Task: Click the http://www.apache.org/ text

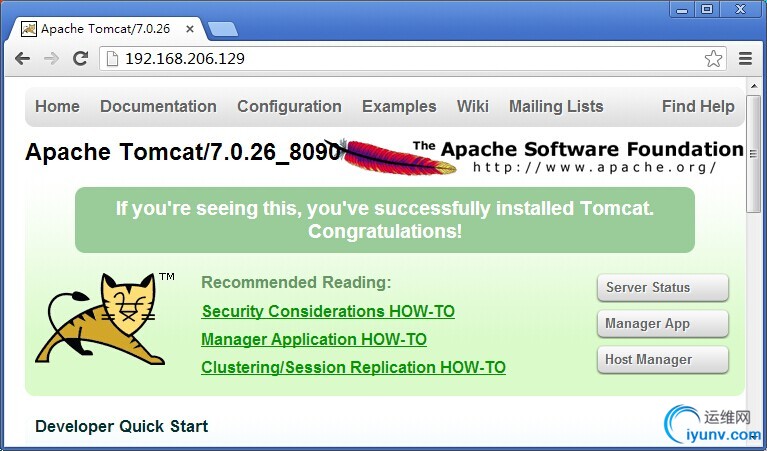Action: click(x=595, y=168)
